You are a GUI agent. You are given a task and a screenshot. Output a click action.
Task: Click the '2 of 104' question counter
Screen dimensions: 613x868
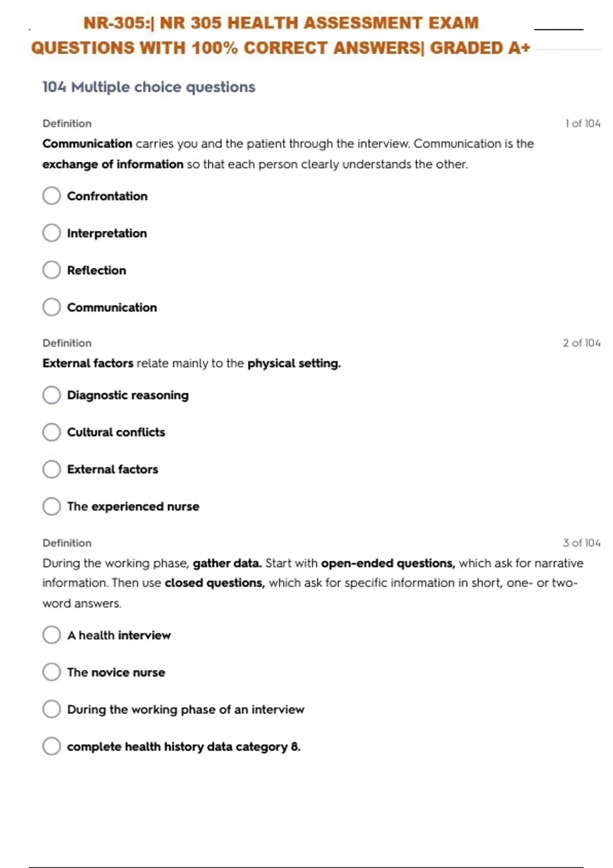[581, 343]
